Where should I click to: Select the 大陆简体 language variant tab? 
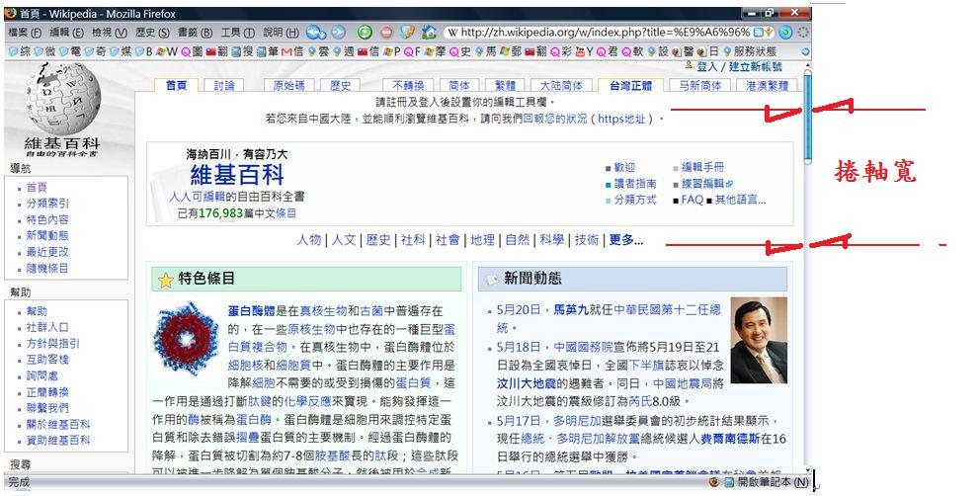[x=560, y=86]
